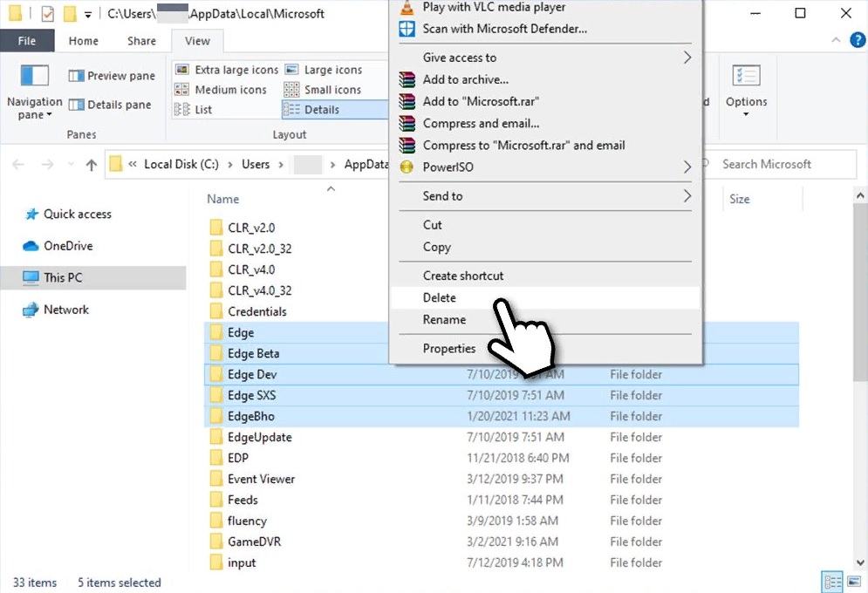Choose Cut from context menu
Screen dimensions: 868x593
(545, 225)
